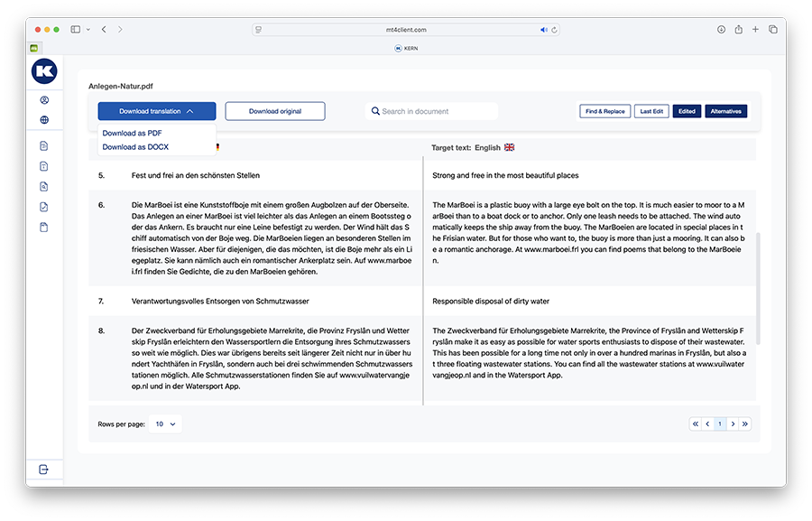Reload the page
The height and width of the screenshot is (521, 812).
554,30
